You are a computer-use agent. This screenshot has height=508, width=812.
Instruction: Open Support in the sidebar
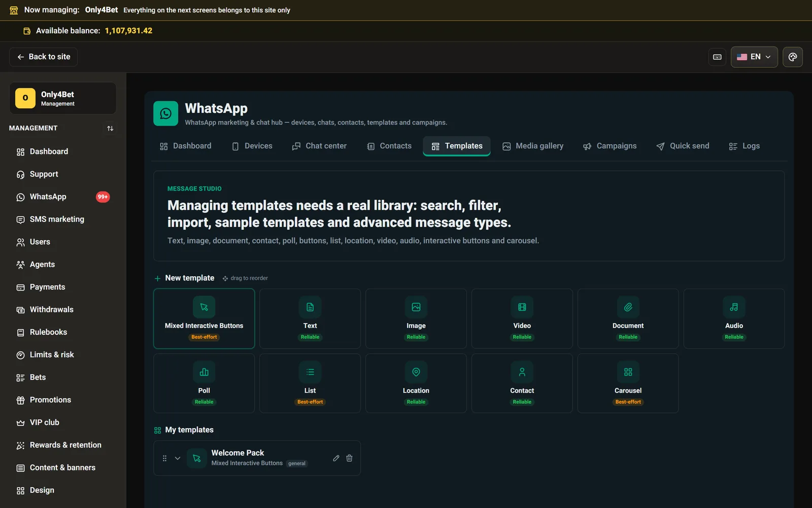point(63,174)
